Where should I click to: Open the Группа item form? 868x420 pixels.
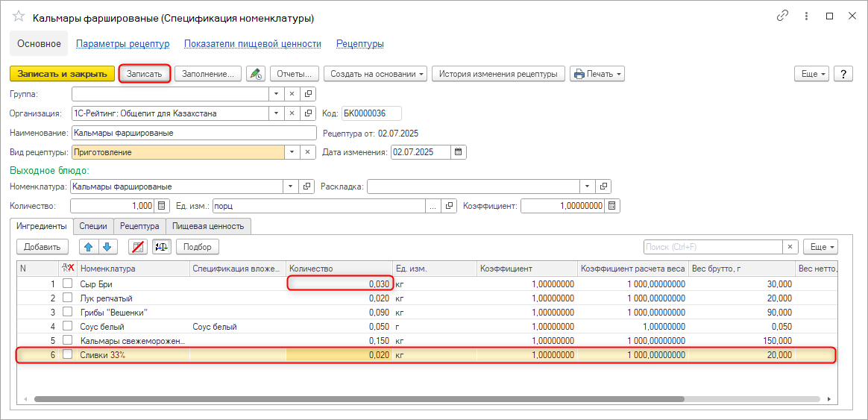coord(308,94)
